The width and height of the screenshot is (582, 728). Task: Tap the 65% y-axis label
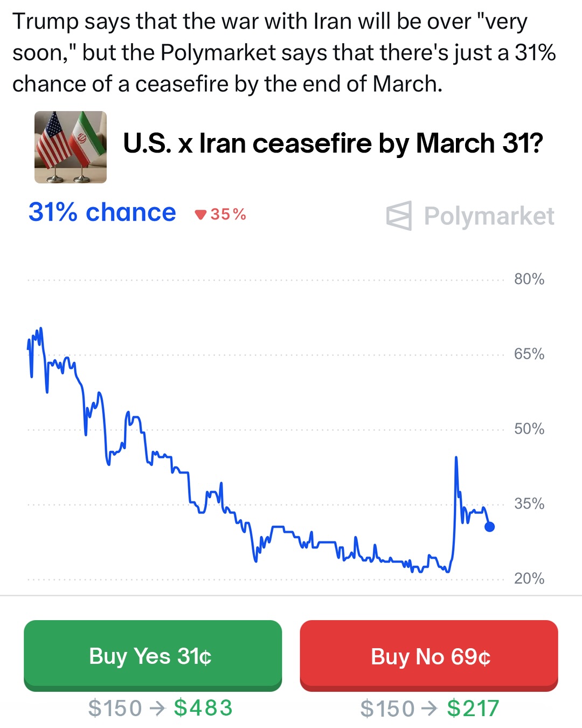coord(529,354)
